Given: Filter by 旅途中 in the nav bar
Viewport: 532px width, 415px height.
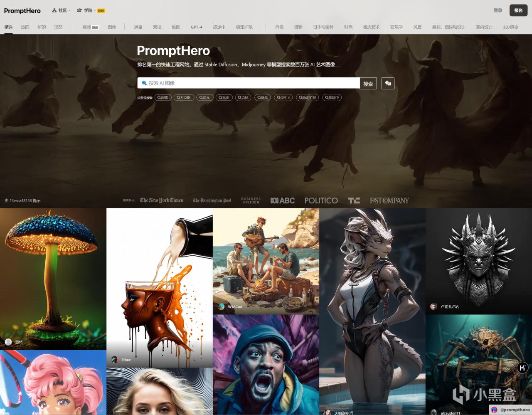Looking at the screenshot, I should tap(219, 27).
